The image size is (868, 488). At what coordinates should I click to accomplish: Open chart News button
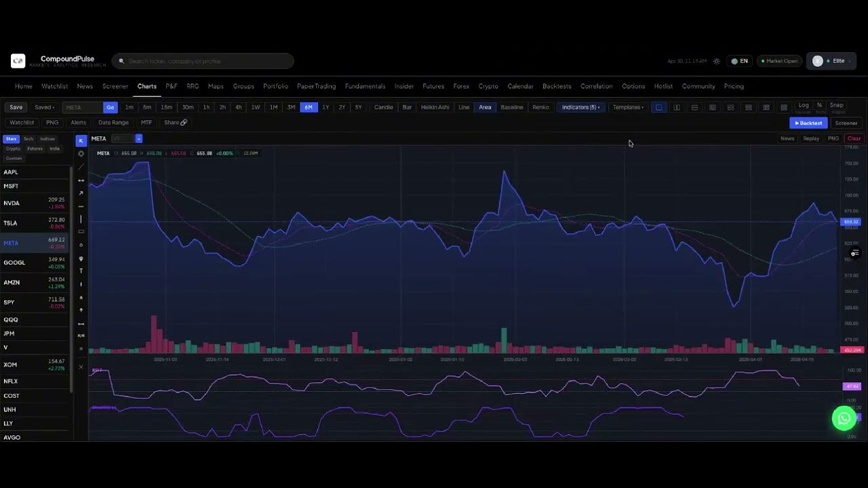click(787, 138)
